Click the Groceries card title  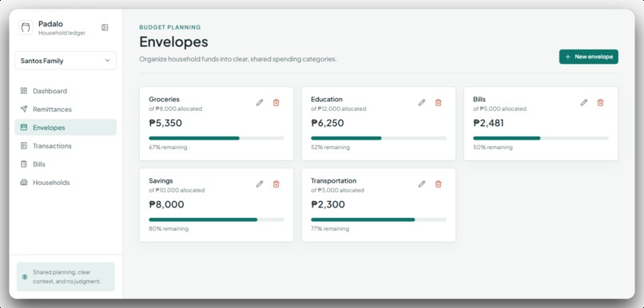(x=164, y=99)
